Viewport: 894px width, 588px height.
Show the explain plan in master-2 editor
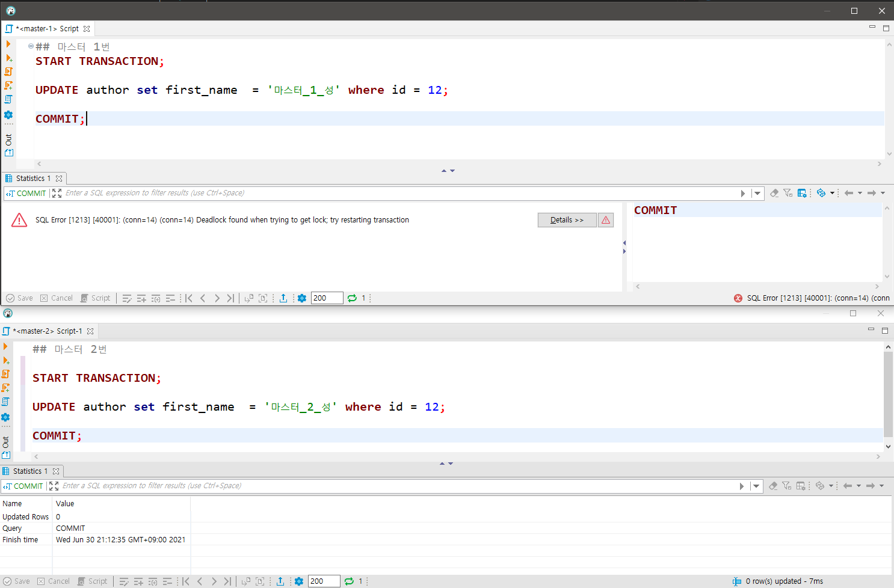(x=5, y=402)
